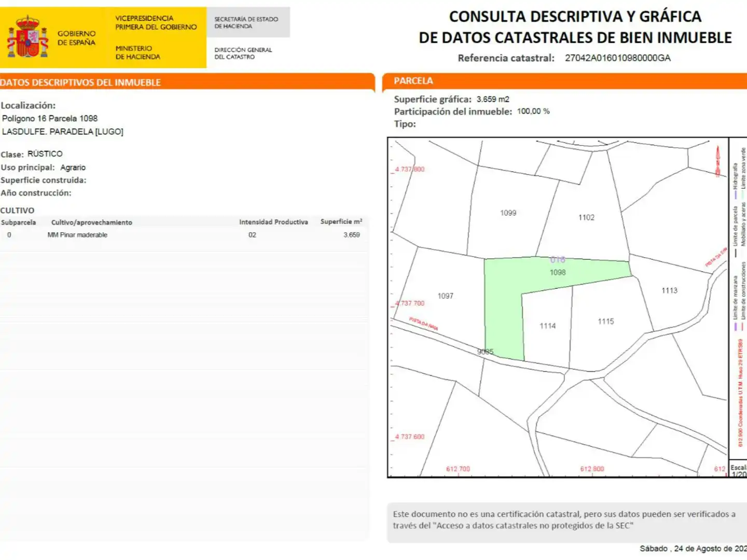Click productive intensity value 02
Viewport: 747px width, 560px height.
[x=252, y=235]
